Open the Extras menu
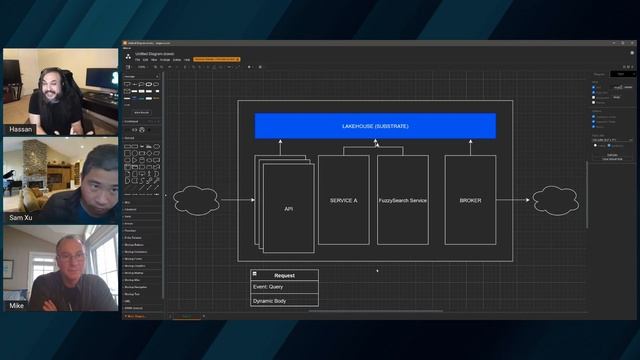This screenshot has width=640, height=360. coord(177,60)
